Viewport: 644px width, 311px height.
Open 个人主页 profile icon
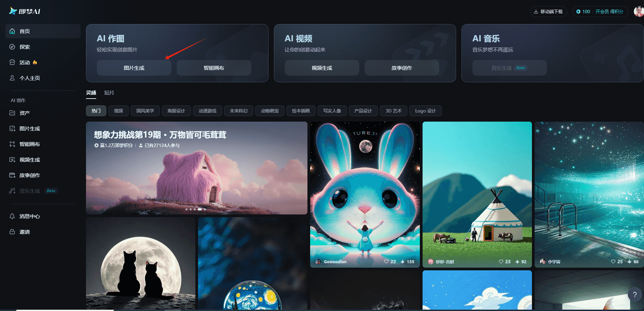[12, 78]
